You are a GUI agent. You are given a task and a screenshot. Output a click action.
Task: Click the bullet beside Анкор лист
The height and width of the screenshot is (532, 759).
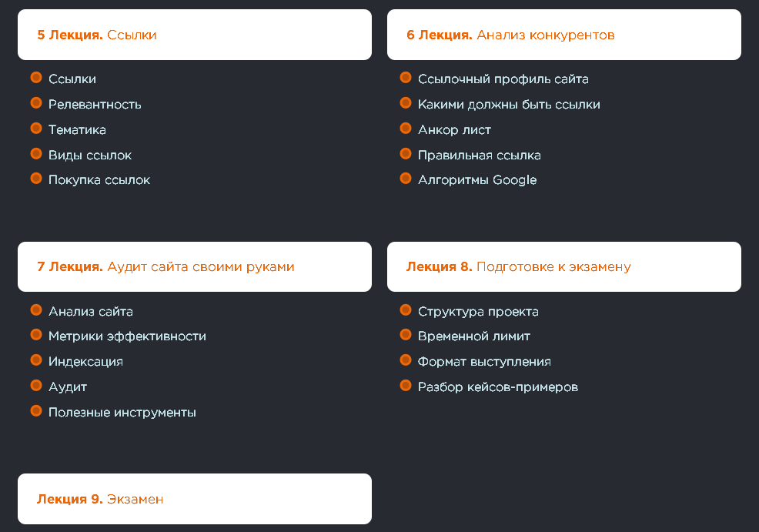coord(406,129)
